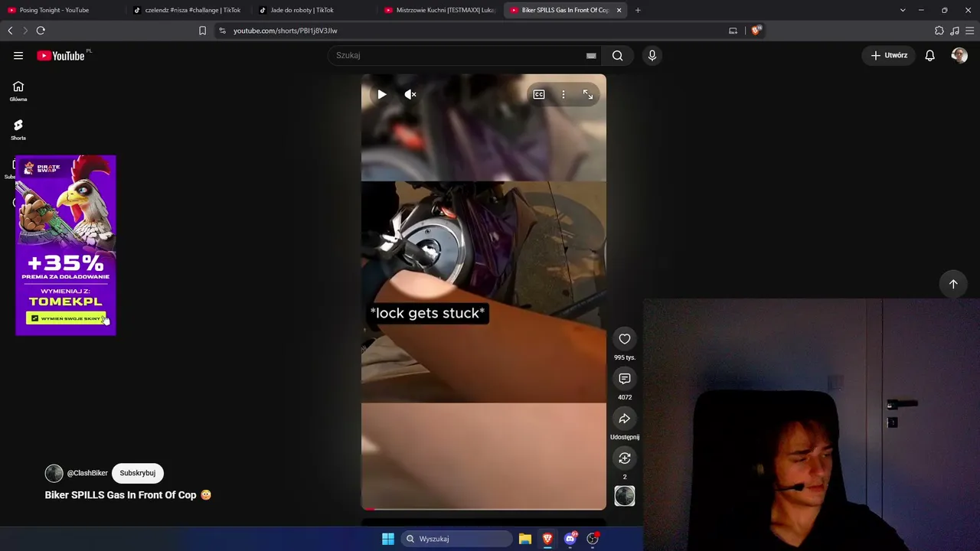Open Brave Shields icon in address bar

pyautogui.click(x=756, y=31)
